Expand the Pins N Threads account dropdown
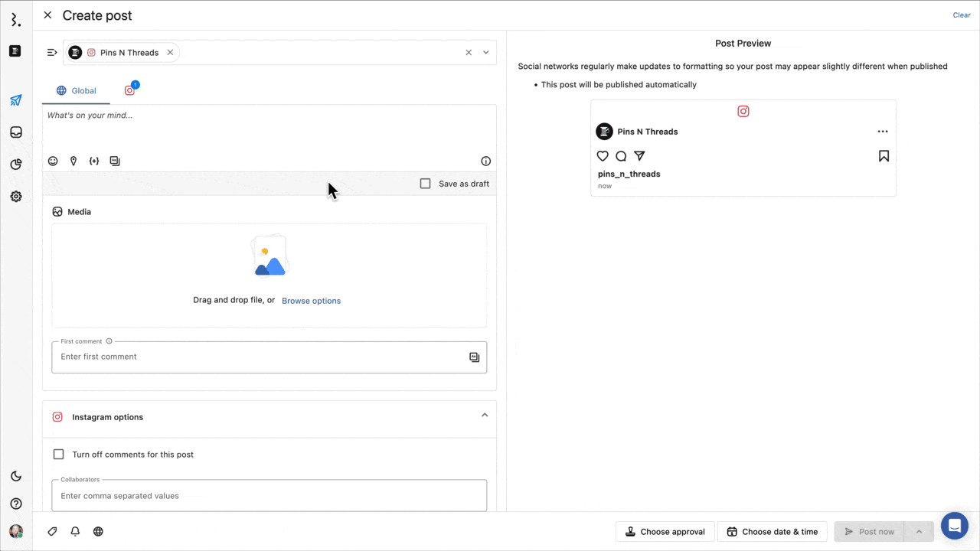The image size is (980, 551). pyautogui.click(x=485, y=52)
